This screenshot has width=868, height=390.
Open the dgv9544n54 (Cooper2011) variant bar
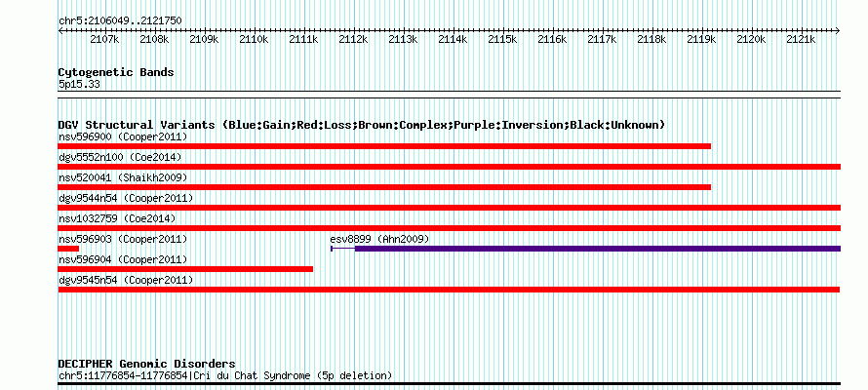pyautogui.click(x=449, y=208)
